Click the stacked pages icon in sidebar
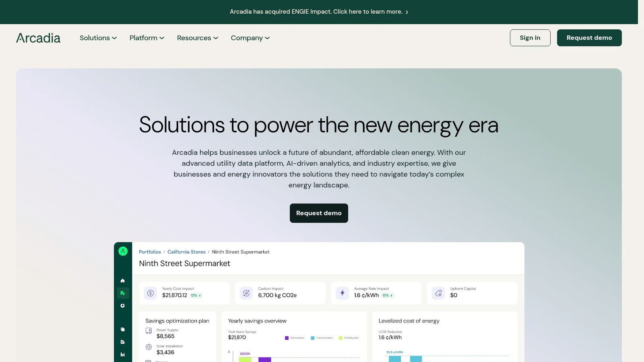The height and width of the screenshot is (362, 644). coord(123,329)
